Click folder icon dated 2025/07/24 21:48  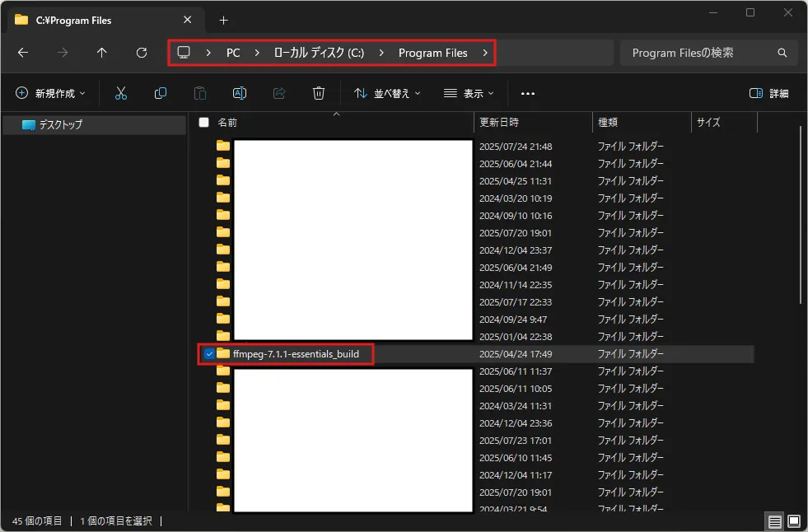click(x=223, y=146)
